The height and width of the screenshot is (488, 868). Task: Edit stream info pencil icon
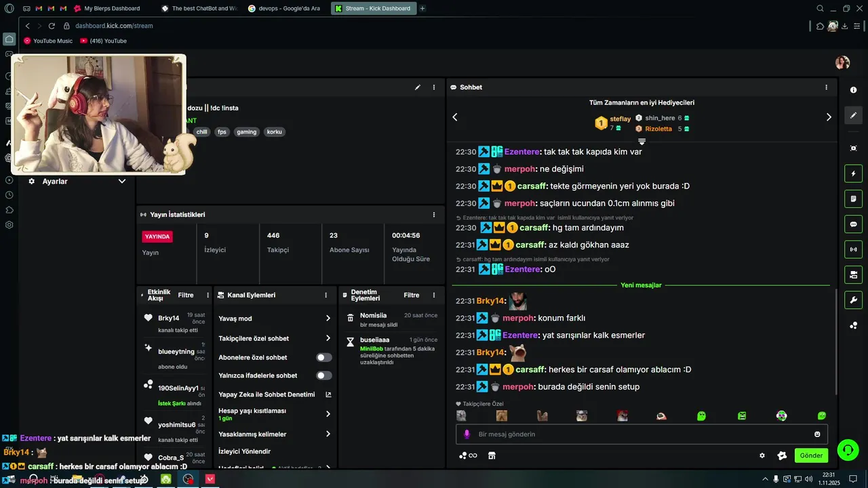pos(418,87)
